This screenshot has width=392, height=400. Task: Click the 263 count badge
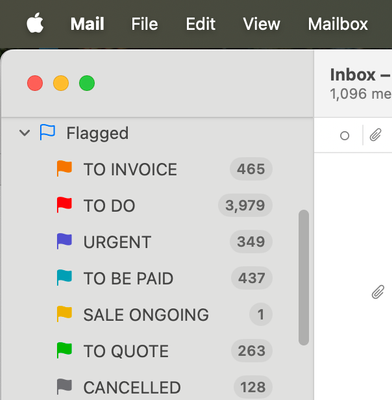coord(252,350)
